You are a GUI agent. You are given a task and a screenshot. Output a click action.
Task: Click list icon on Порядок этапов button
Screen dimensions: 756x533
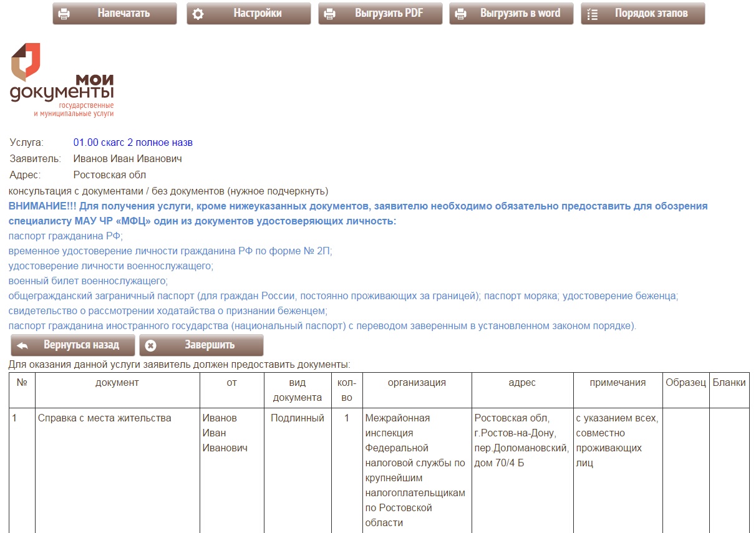pos(593,14)
